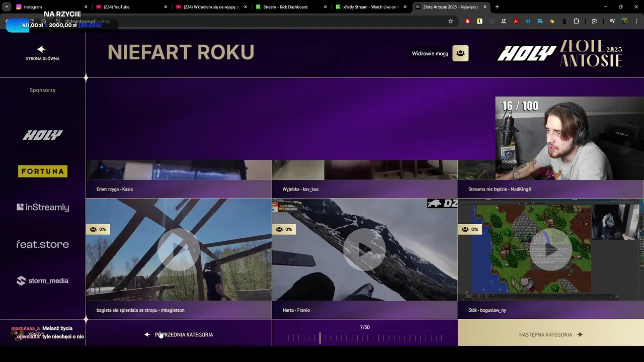
Task: Select the Złote Antosie 2025 tab
Action: point(451,7)
